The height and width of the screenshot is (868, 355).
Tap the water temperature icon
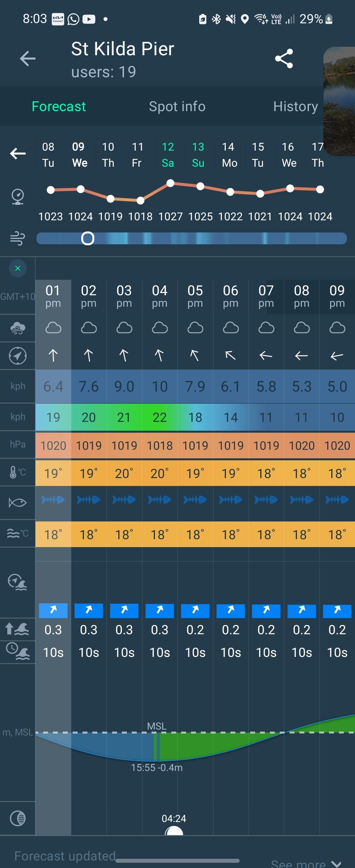pyautogui.click(x=17, y=533)
